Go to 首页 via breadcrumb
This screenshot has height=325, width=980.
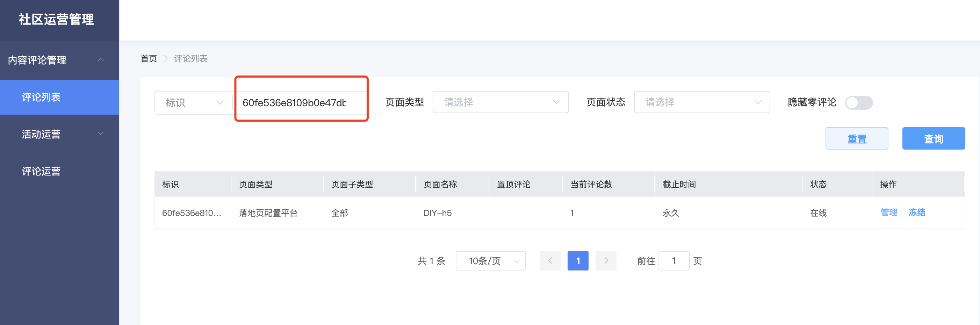149,59
